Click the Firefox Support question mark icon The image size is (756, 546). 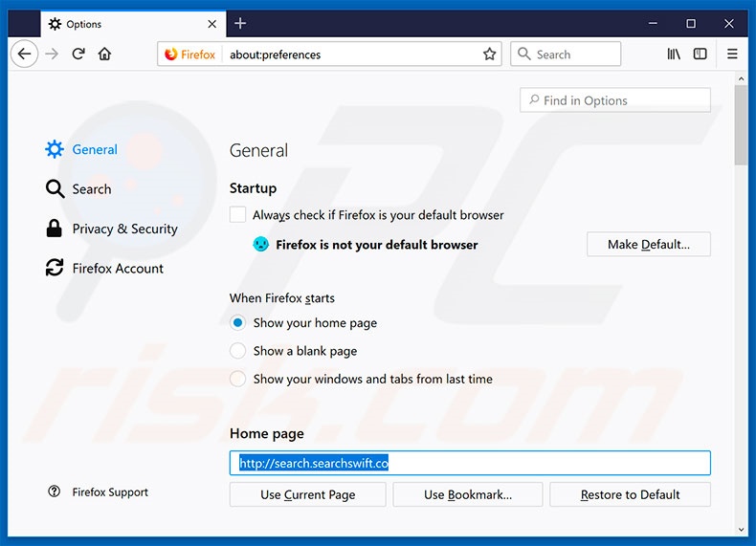tap(55, 491)
